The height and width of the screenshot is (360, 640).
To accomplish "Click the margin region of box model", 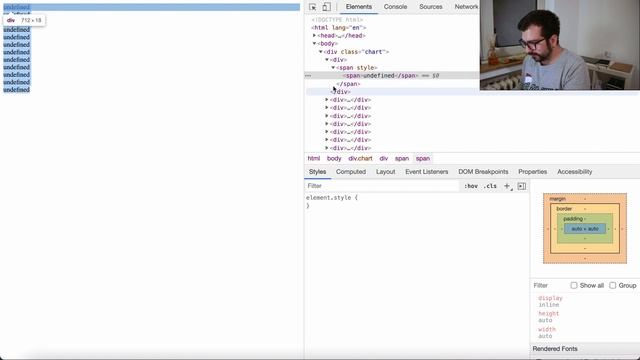I will pyautogui.click(x=557, y=199).
